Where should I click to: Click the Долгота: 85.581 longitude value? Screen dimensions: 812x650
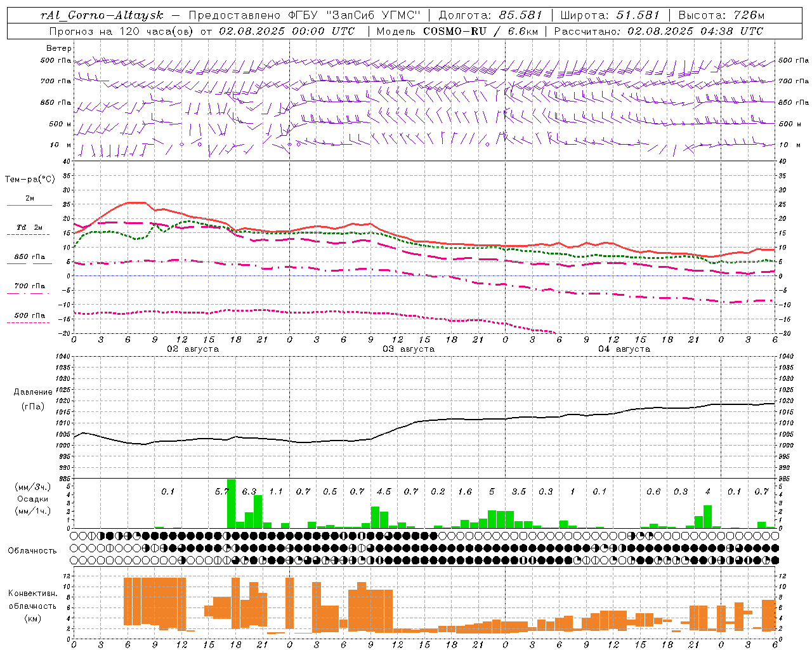point(490,15)
